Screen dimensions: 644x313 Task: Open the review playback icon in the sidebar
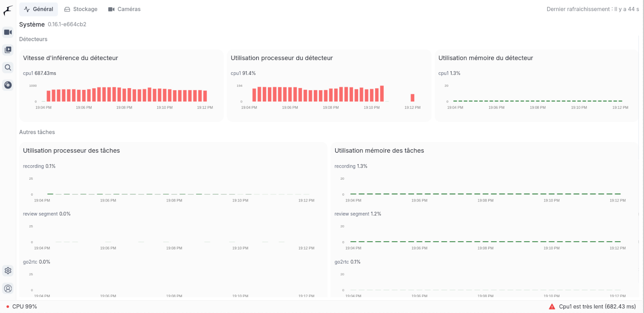tap(8, 50)
